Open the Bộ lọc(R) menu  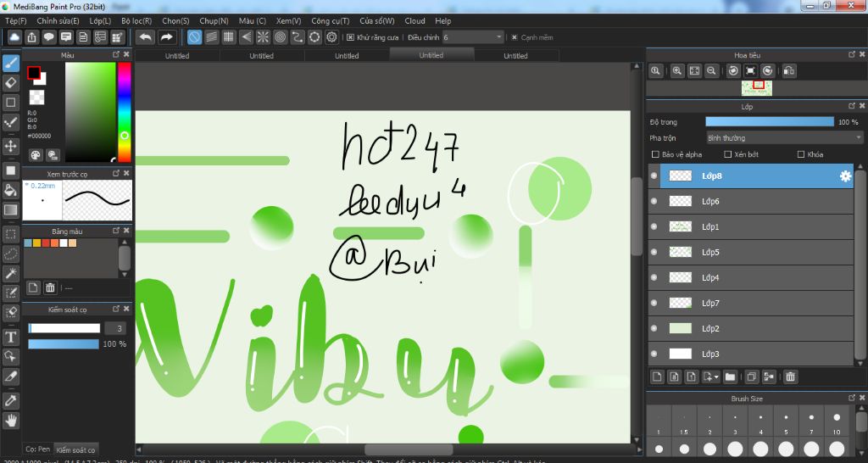click(136, 20)
